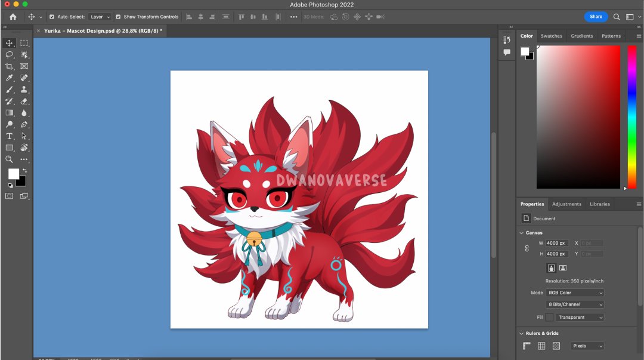644x360 pixels.
Task: Open the Properties panel menu
Action: point(639,204)
